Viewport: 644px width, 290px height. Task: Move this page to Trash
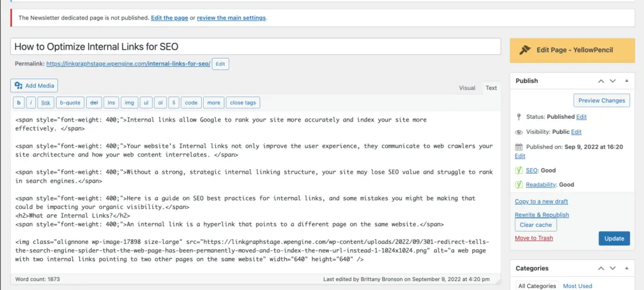pos(533,238)
